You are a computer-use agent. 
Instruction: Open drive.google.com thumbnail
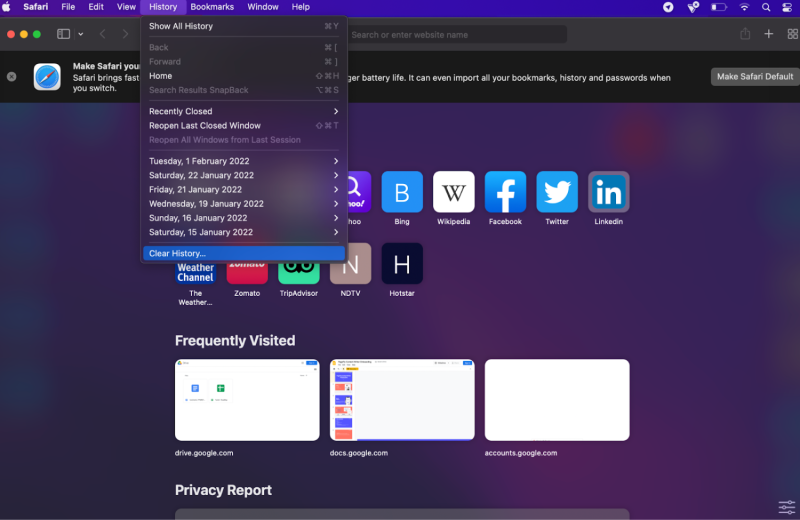click(x=247, y=400)
